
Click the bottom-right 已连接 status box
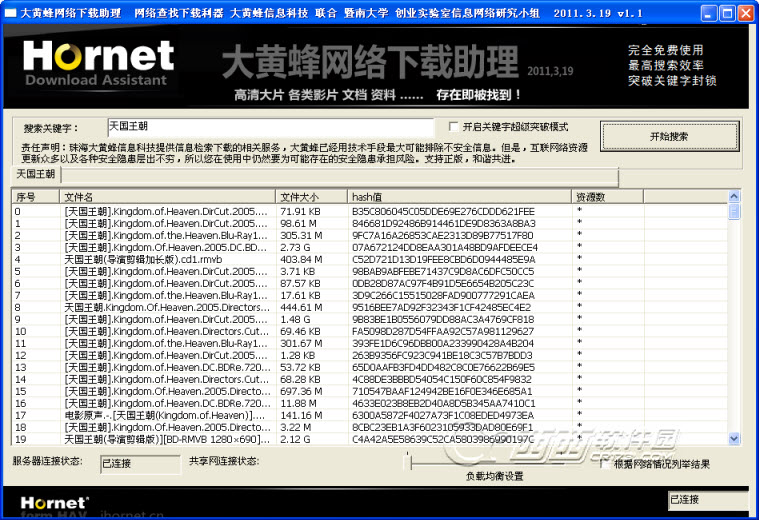708,500
